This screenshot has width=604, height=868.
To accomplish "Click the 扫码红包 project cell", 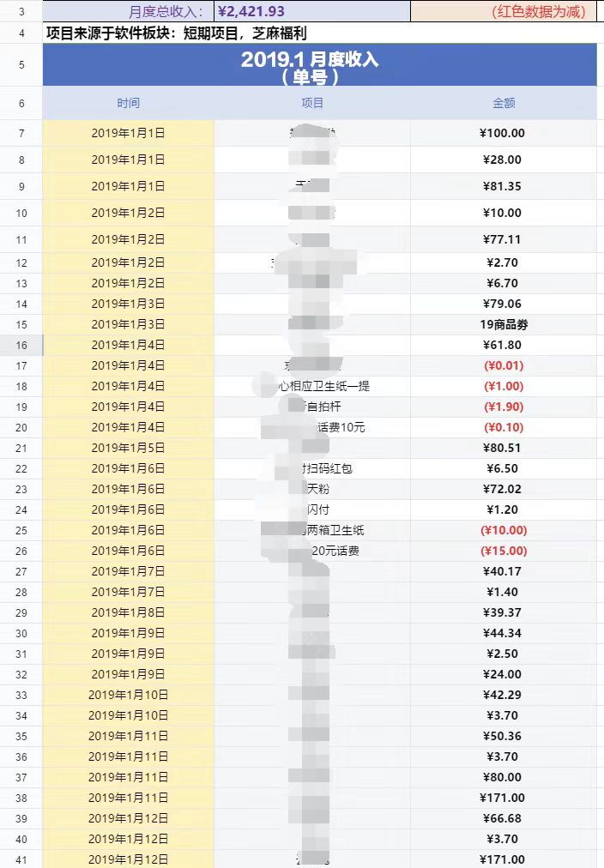I will point(312,468).
